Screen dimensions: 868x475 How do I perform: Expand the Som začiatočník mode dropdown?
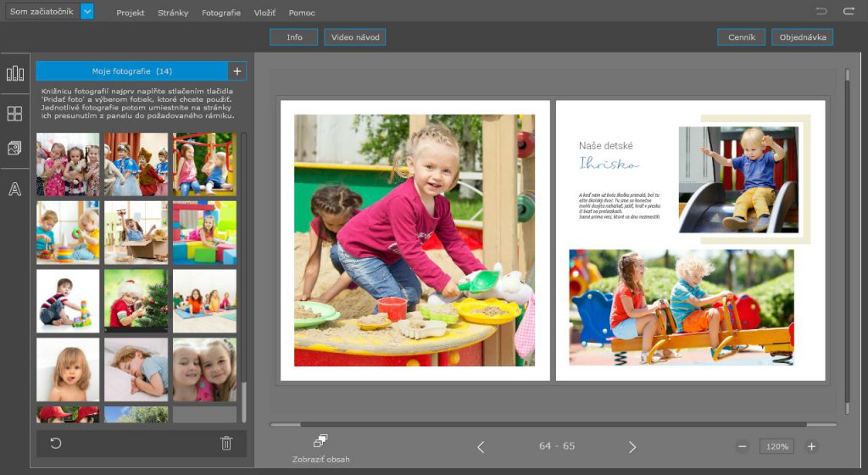click(86, 12)
